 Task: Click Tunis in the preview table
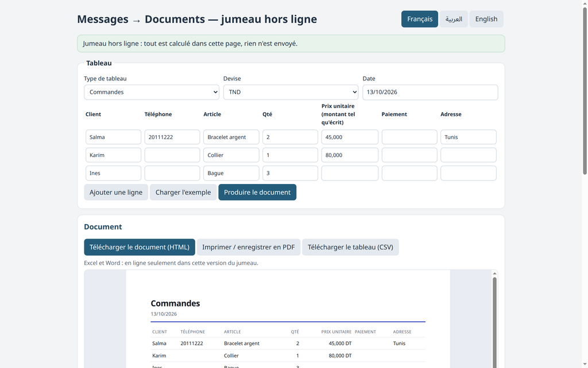pos(399,343)
